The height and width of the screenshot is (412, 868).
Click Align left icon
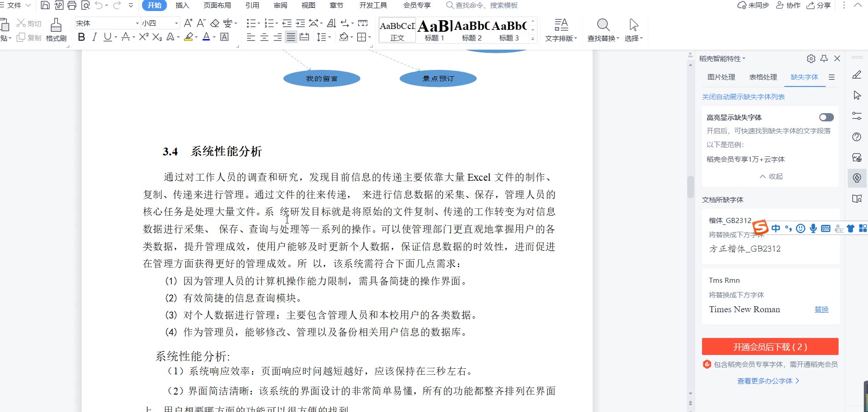tap(251, 37)
